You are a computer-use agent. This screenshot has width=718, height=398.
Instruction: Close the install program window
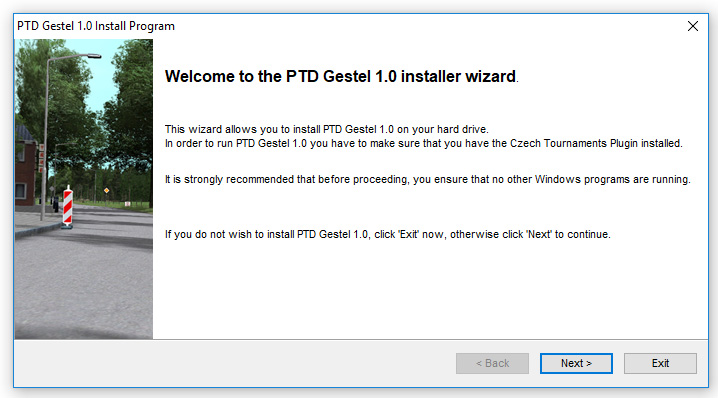[693, 26]
